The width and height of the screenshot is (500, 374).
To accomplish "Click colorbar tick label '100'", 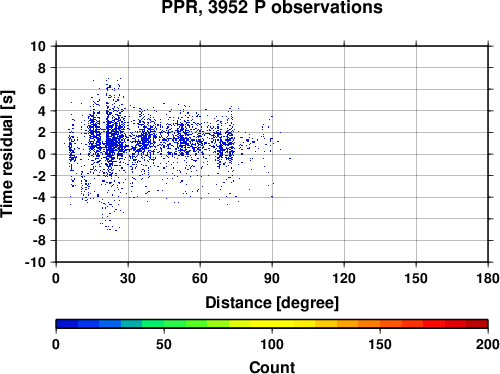I will (272, 344).
